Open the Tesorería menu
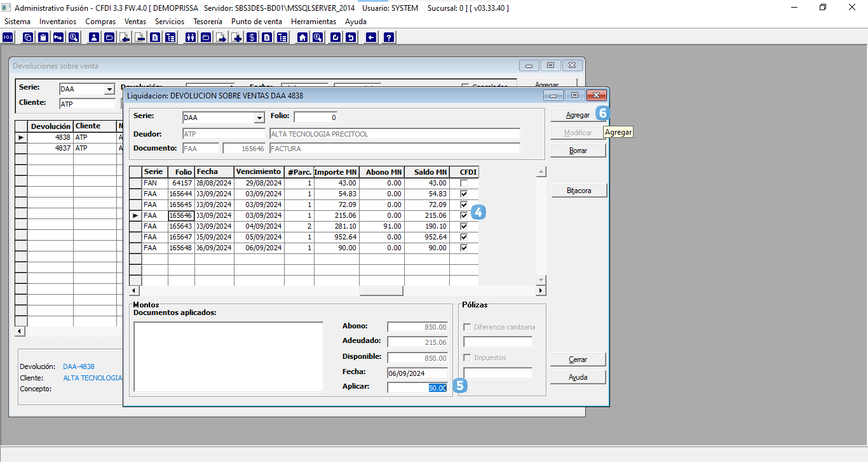 coord(208,22)
